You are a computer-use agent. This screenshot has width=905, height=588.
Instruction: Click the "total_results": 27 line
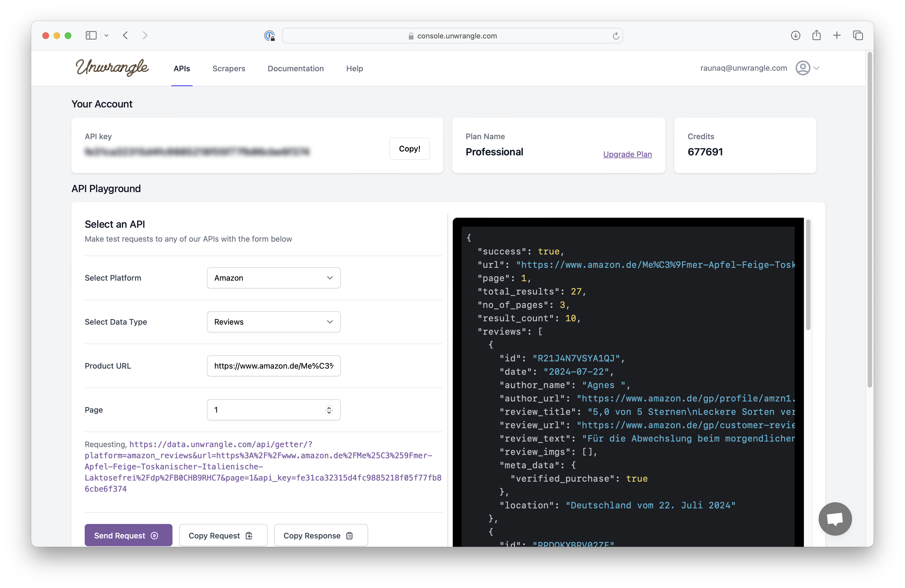coord(532,291)
